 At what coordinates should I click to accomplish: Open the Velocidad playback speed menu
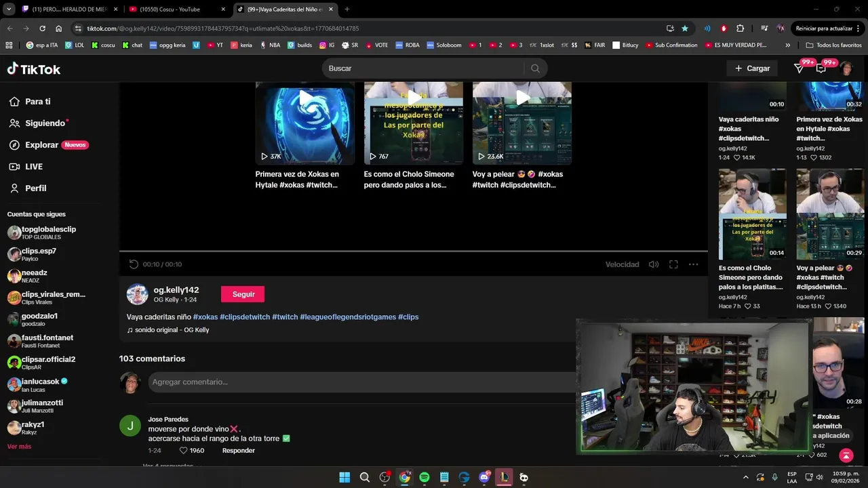coord(622,264)
